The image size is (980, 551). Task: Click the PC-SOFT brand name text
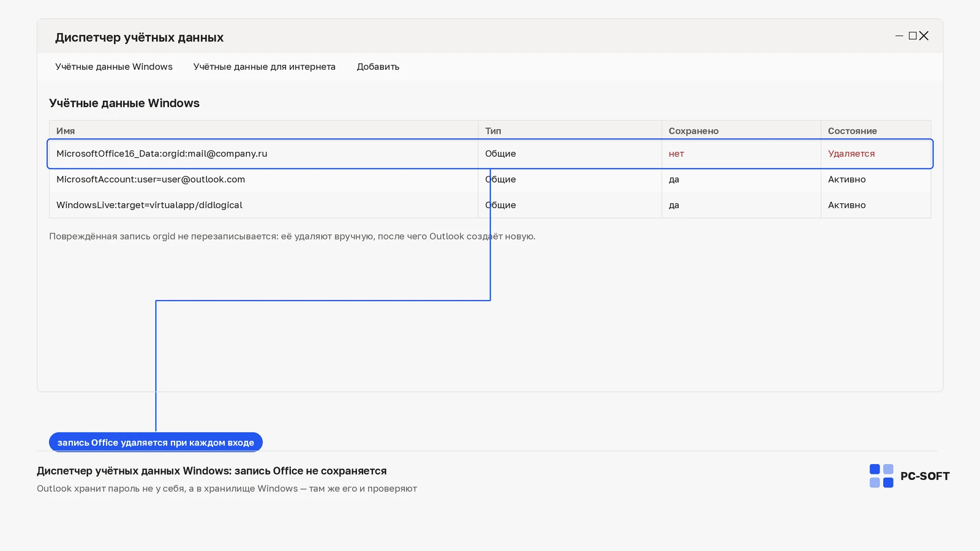925,476
